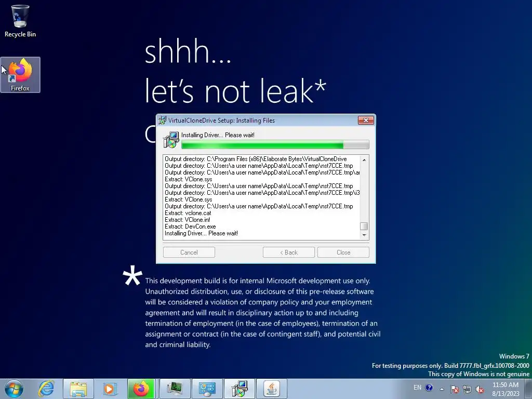Screen dimensions: 532x399
Task: Open the Recycle Bin desktop icon
Action: click(x=20, y=20)
